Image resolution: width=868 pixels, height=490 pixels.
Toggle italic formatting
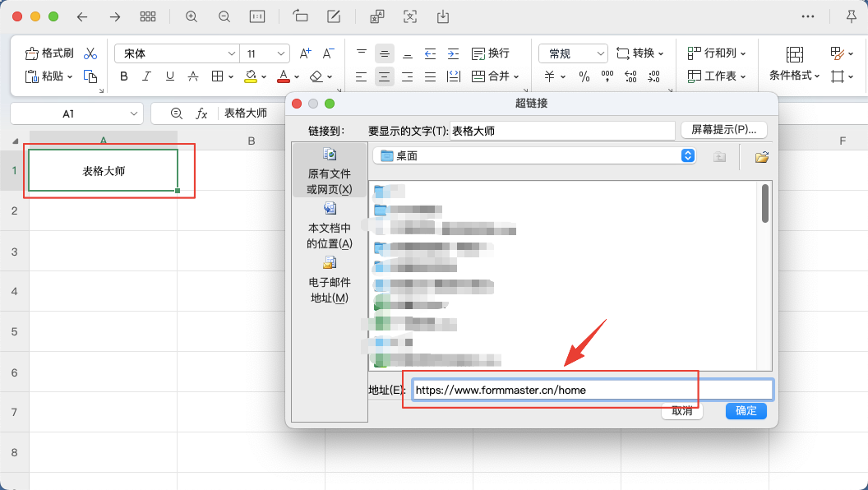pos(145,76)
